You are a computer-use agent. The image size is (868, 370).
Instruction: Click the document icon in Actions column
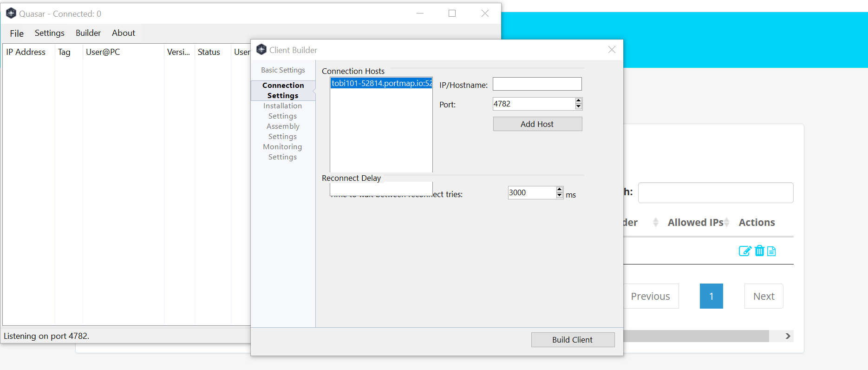[x=771, y=251]
